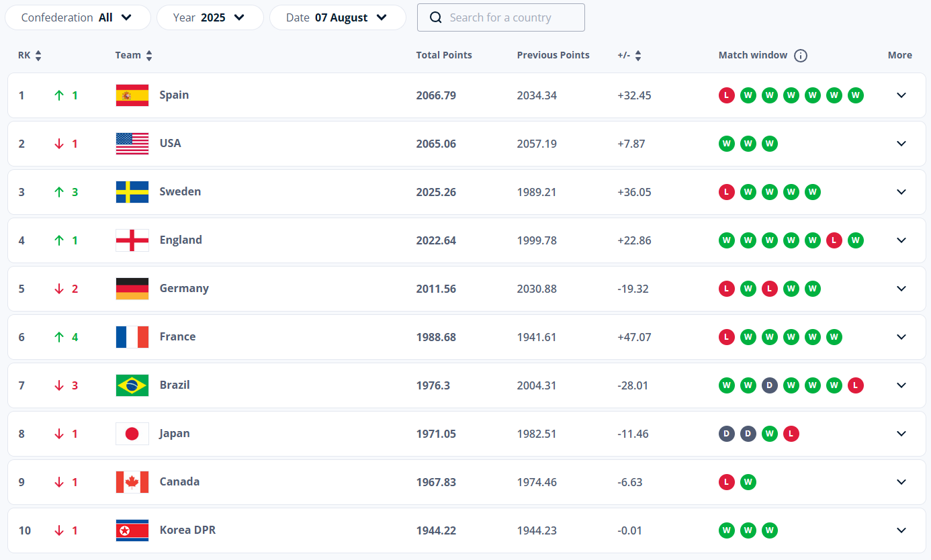This screenshot has width=931, height=560.
Task: Click the England team name link
Action: (181, 240)
